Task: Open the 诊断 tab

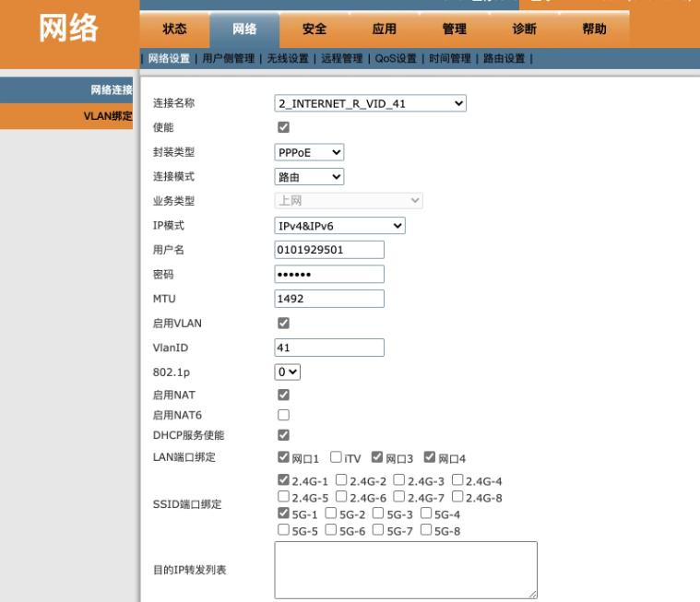Action: (x=525, y=30)
